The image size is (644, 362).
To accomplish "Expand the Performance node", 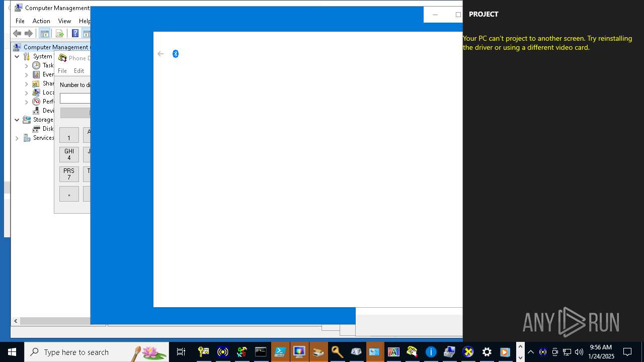I will click(27, 102).
